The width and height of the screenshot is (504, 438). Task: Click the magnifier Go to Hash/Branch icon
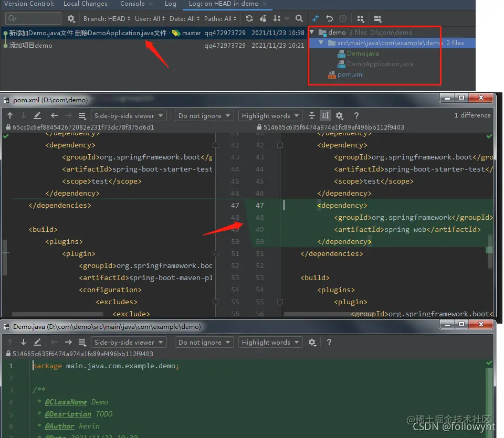click(x=299, y=19)
